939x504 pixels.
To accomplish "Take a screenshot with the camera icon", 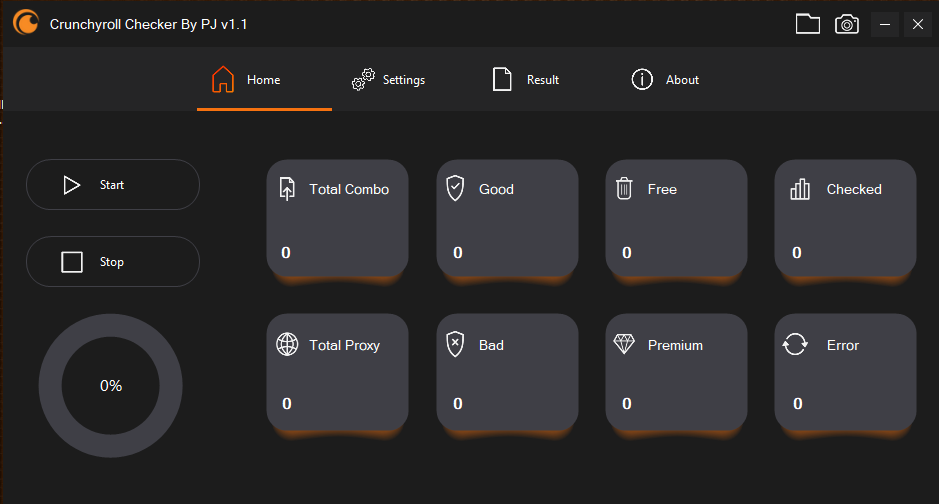I will point(847,24).
